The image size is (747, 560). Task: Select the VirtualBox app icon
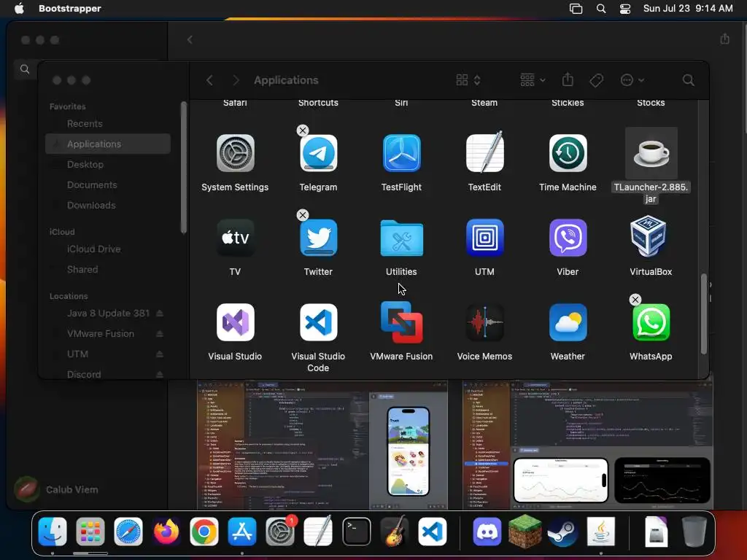648,236
